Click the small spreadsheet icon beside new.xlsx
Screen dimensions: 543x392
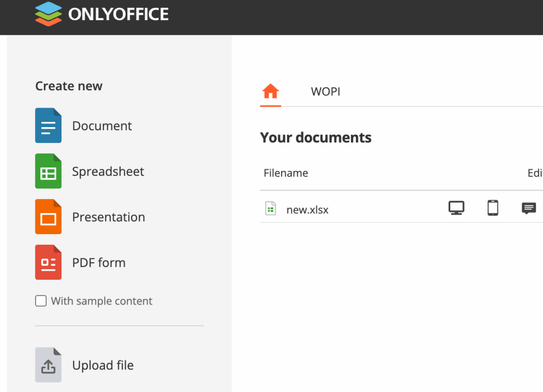[270, 209]
